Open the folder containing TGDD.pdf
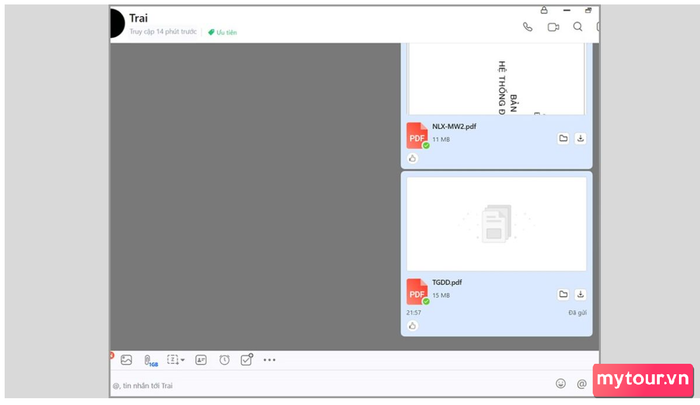The image size is (700, 405). point(563,294)
